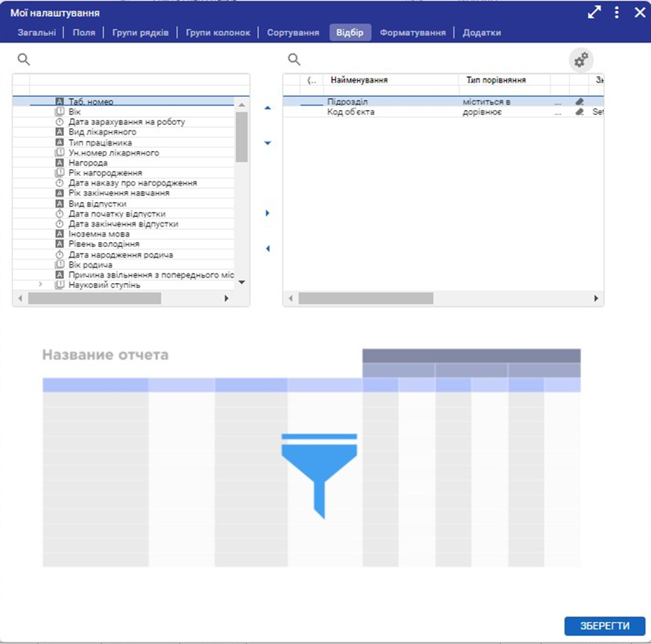Click the fields list horizontal scrollbar
The width and height of the screenshot is (651, 644).
tap(94, 299)
